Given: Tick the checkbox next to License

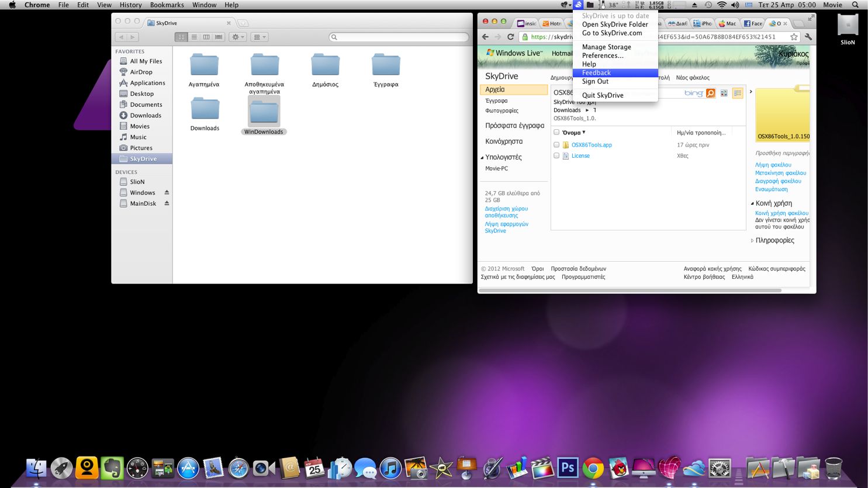Looking at the screenshot, I should click(x=556, y=155).
